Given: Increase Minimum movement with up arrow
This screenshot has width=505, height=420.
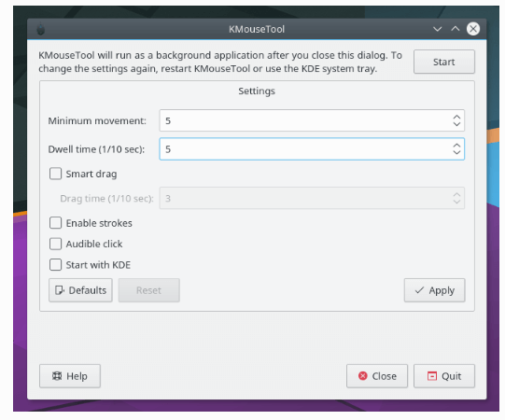Looking at the screenshot, I should (456, 118).
